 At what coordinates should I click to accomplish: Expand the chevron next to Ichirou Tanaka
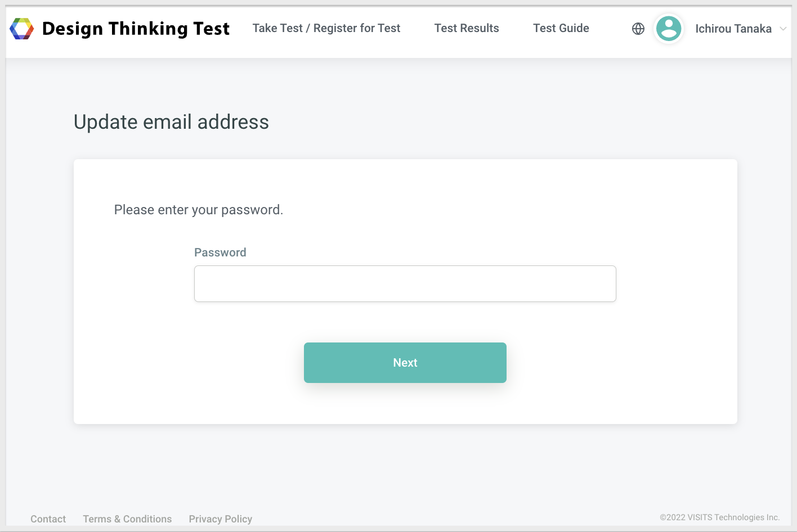783,29
